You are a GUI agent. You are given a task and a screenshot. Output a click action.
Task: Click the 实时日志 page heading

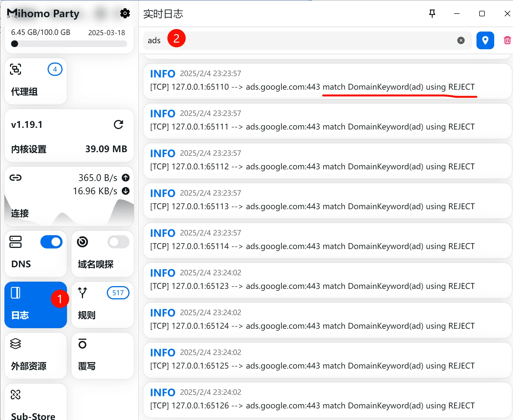(x=163, y=14)
